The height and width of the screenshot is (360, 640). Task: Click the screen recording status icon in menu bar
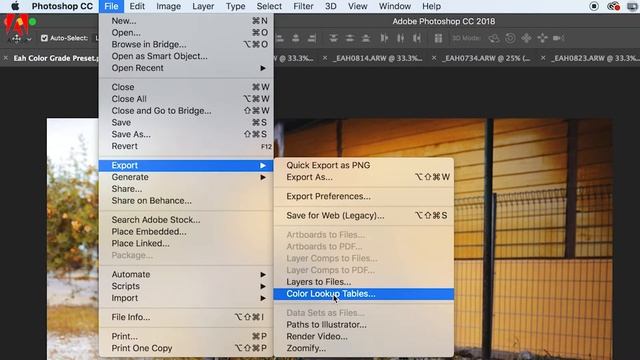[594, 6]
